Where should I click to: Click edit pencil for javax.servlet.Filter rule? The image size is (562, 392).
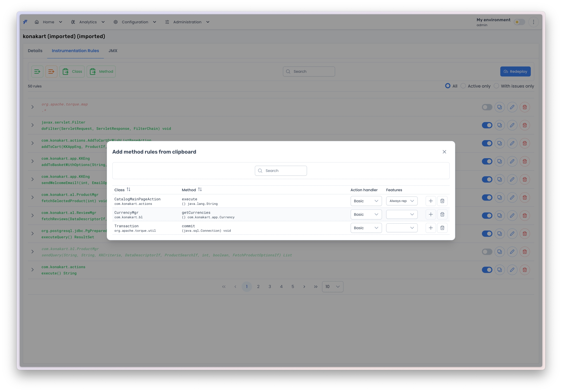(x=512, y=125)
